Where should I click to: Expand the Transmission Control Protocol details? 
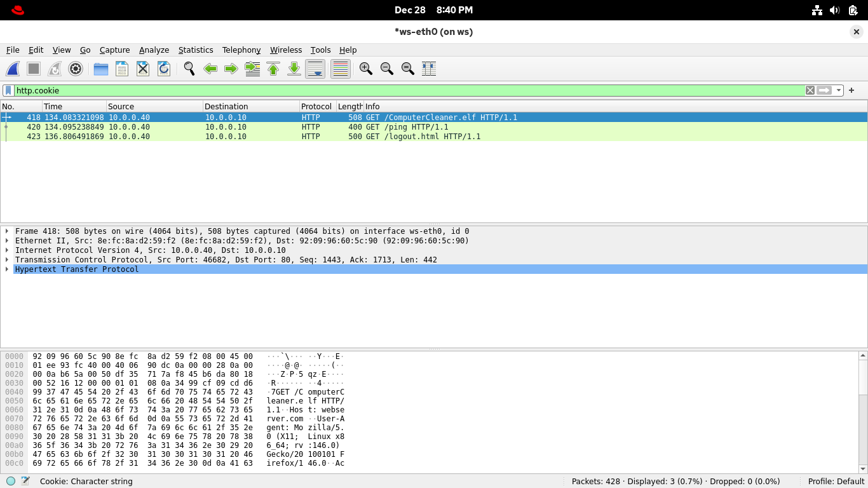pyautogui.click(x=7, y=260)
